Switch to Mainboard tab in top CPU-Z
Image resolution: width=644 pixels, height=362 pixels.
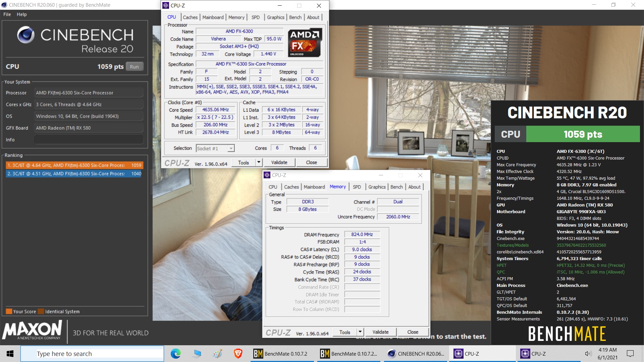pyautogui.click(x=213, y=17)
